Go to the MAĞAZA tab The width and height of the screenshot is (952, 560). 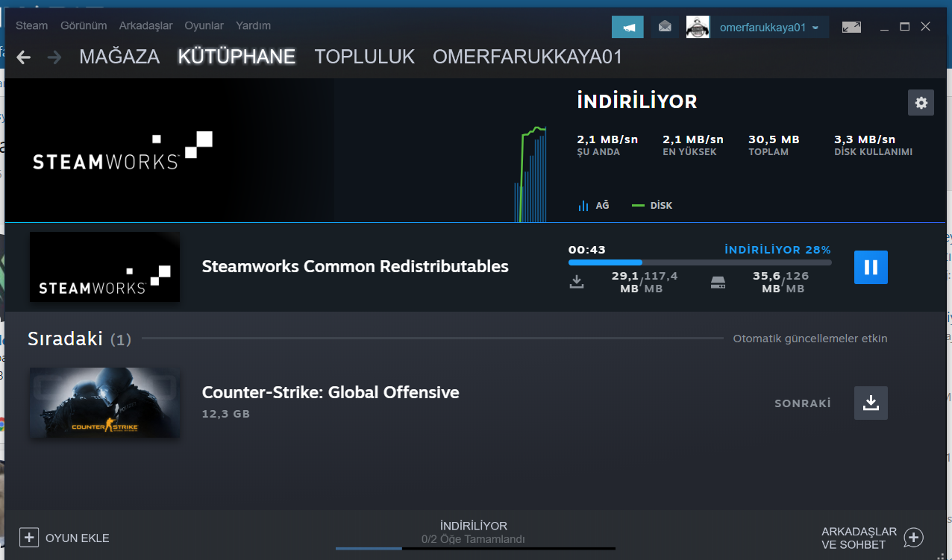click(x=119, y=57)
